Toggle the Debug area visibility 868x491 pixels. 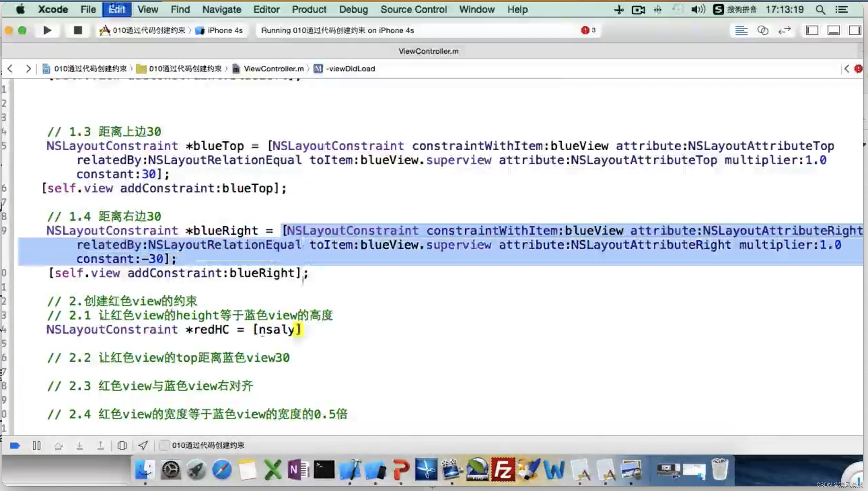(x=833, y=30)
